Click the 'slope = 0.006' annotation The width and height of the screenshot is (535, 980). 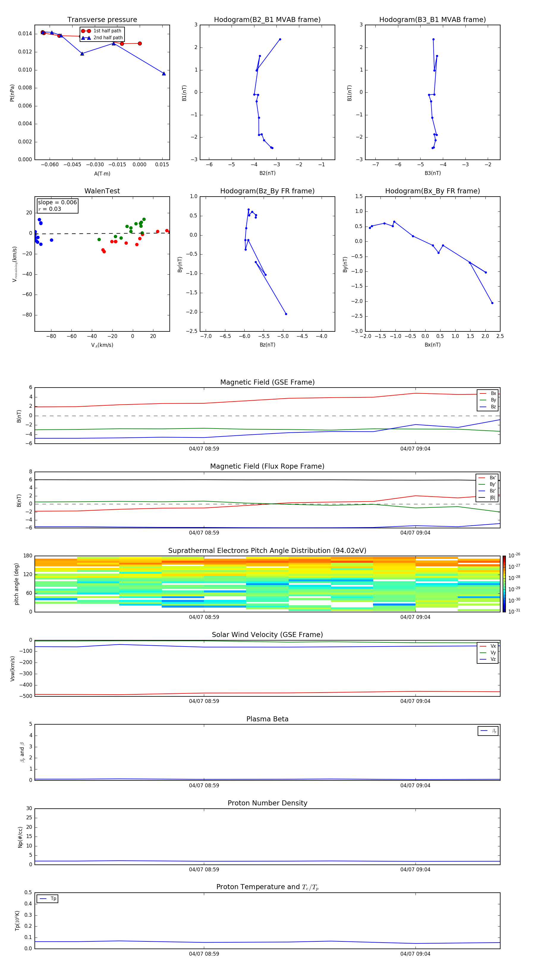click(x=57, y=203)
